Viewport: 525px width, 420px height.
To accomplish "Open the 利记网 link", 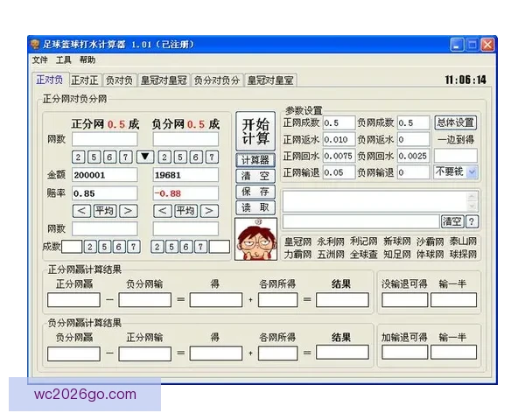I will click(364, 241).
